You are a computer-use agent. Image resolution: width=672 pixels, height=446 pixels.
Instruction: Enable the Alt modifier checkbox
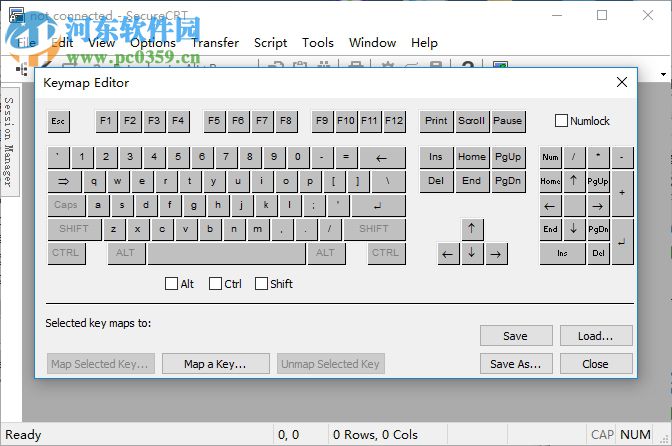pyautogui.click(x=171, y=284)
